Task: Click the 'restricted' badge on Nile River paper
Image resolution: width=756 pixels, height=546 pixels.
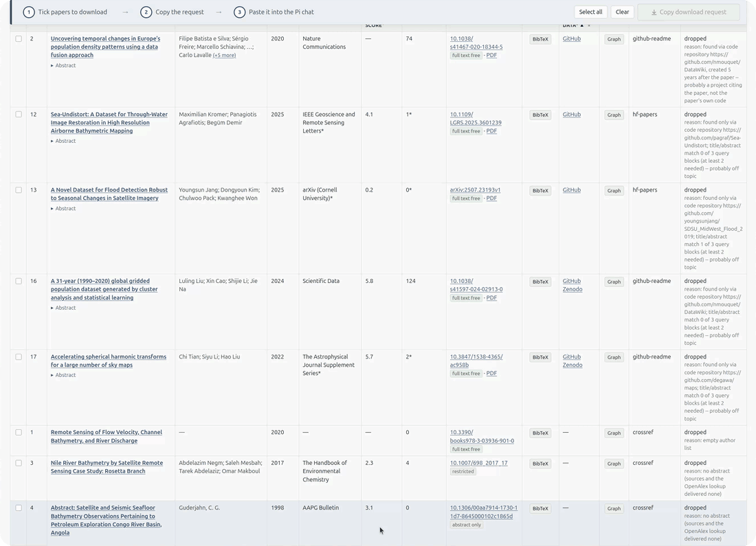Action: (463, 472)
